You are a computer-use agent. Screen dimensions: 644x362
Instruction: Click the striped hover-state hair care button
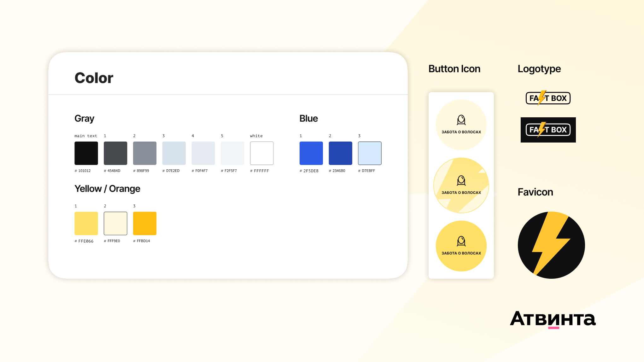[461, 185]
